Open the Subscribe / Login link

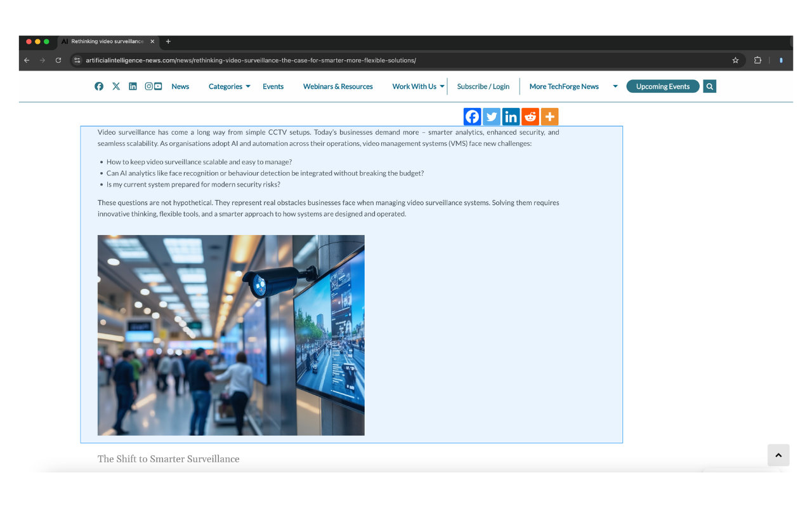click(x=483, y=86)
